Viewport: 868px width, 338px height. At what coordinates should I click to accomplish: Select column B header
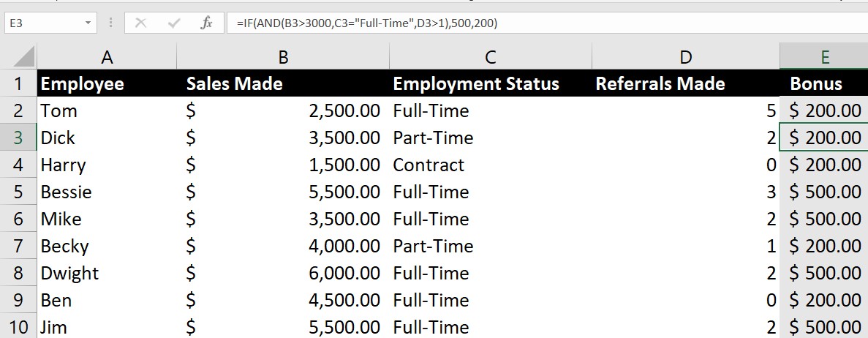(x=283, y=56)
